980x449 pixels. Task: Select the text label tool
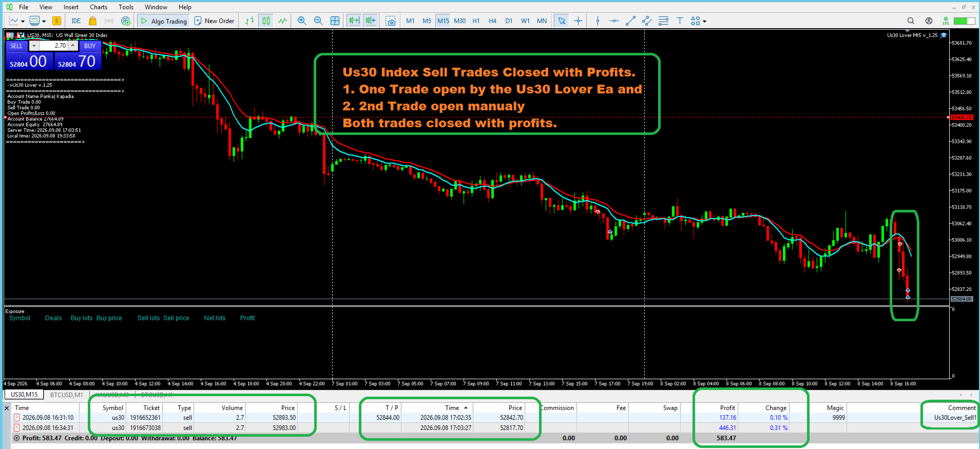pos(680,21)
